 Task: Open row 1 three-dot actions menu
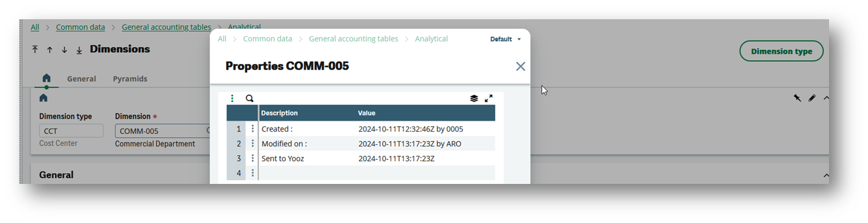253,129
